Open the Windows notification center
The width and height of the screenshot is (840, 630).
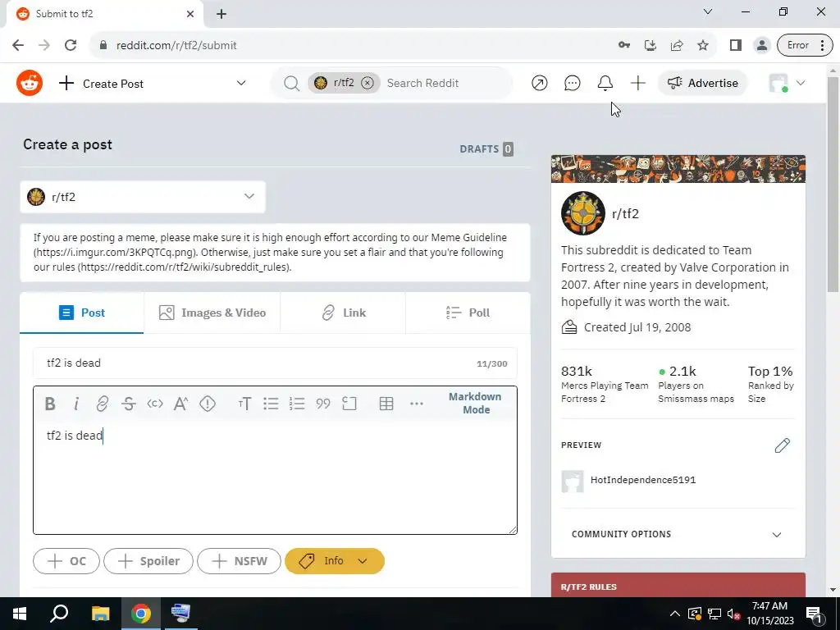coord(815,614)
